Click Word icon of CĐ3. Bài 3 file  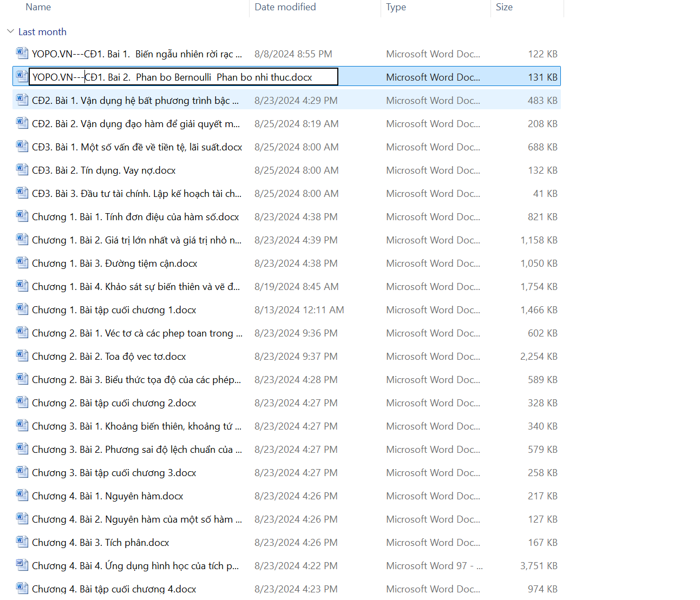pos(22,193)
